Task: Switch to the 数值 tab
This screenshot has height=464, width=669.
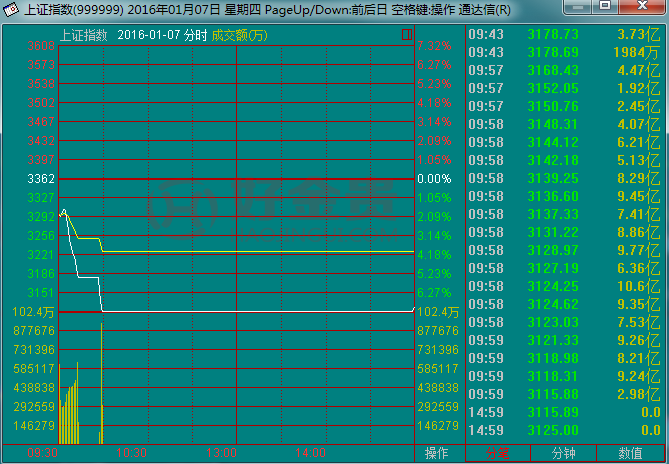Action: (631, 453)
